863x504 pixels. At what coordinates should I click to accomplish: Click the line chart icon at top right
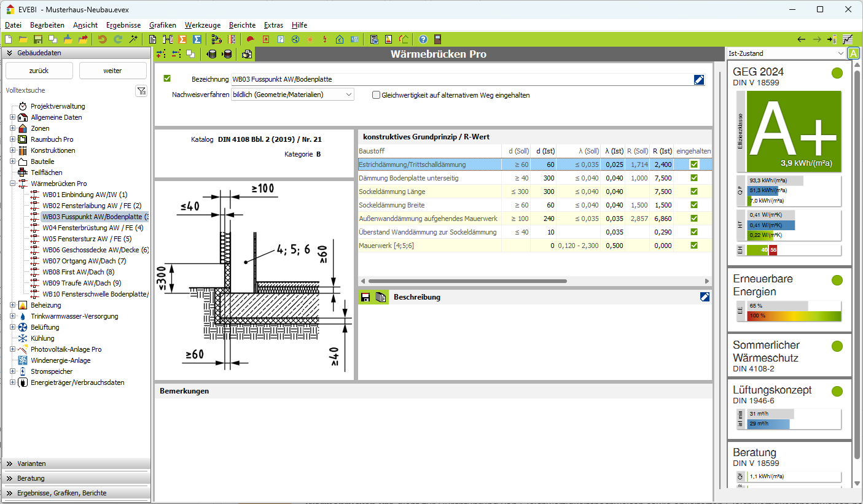coord(848,39)
